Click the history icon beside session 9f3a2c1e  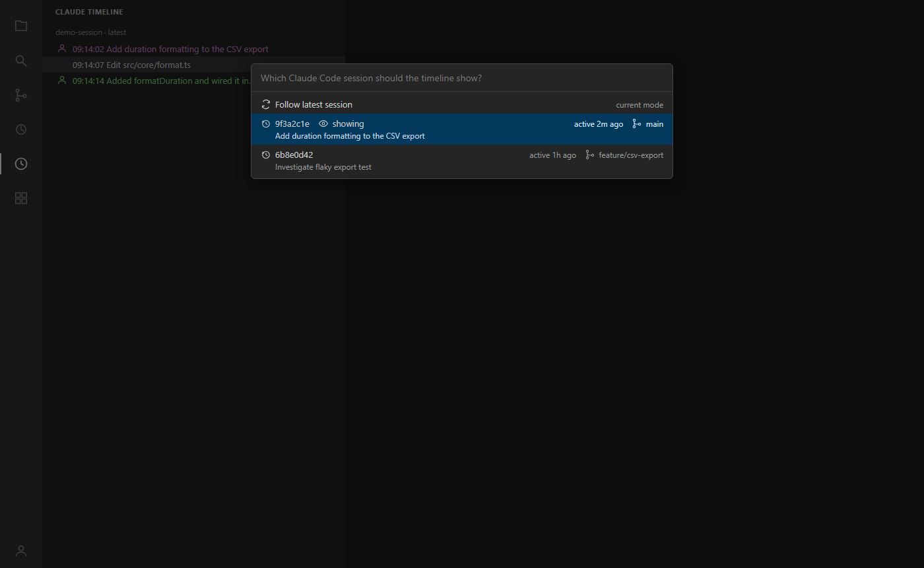266,124
